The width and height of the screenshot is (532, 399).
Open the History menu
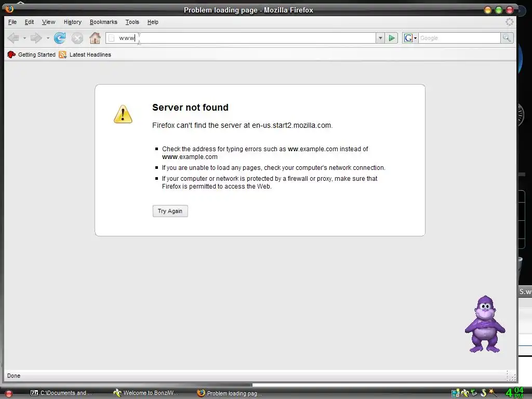click(x=73, y=22)
